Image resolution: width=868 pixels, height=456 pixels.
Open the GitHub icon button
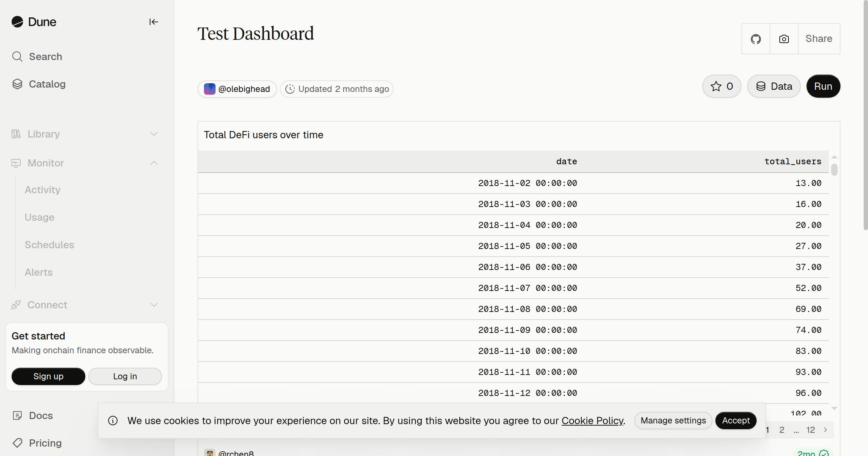click(756, 39)
